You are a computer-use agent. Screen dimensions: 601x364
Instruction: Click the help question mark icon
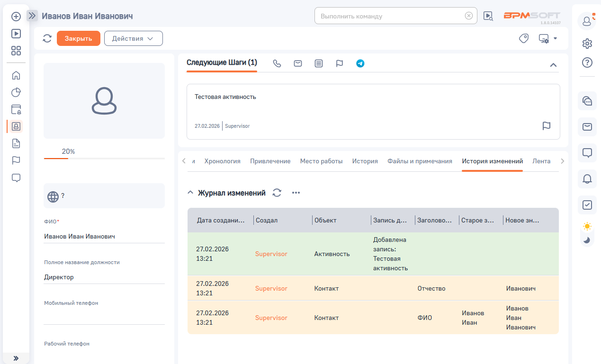[x=587, y=62]
